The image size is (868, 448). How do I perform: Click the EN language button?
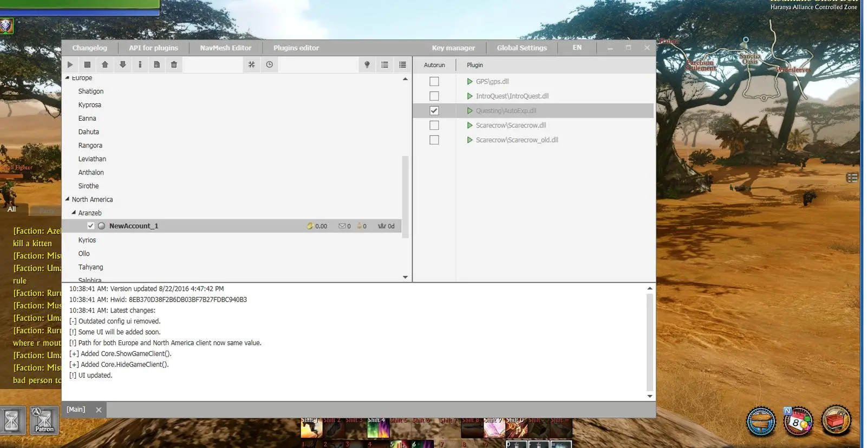pyautogui.click(x=577, y=48)
